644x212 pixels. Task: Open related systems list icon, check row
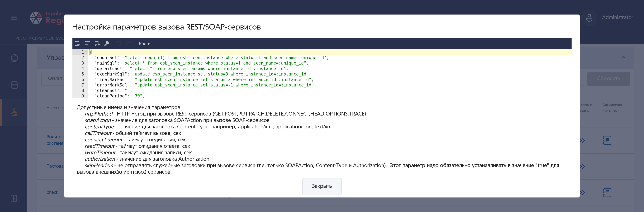point(607,193)
